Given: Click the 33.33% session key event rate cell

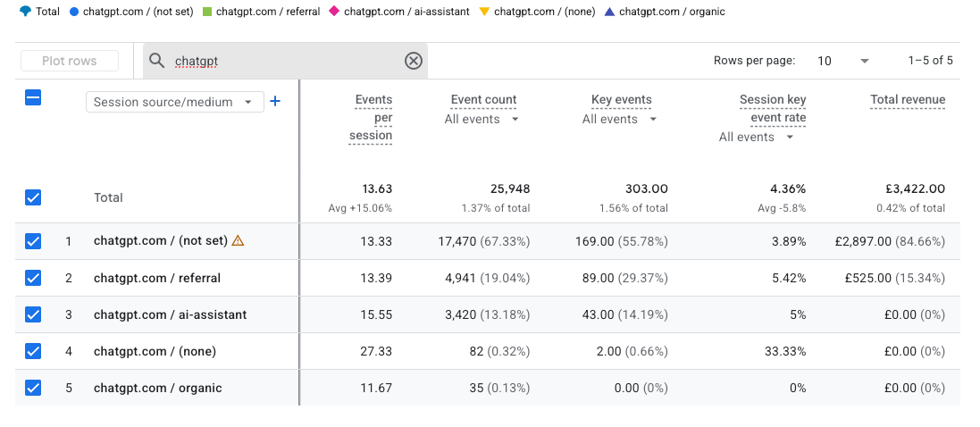Looking at the screenshot, I should (785, 351).
